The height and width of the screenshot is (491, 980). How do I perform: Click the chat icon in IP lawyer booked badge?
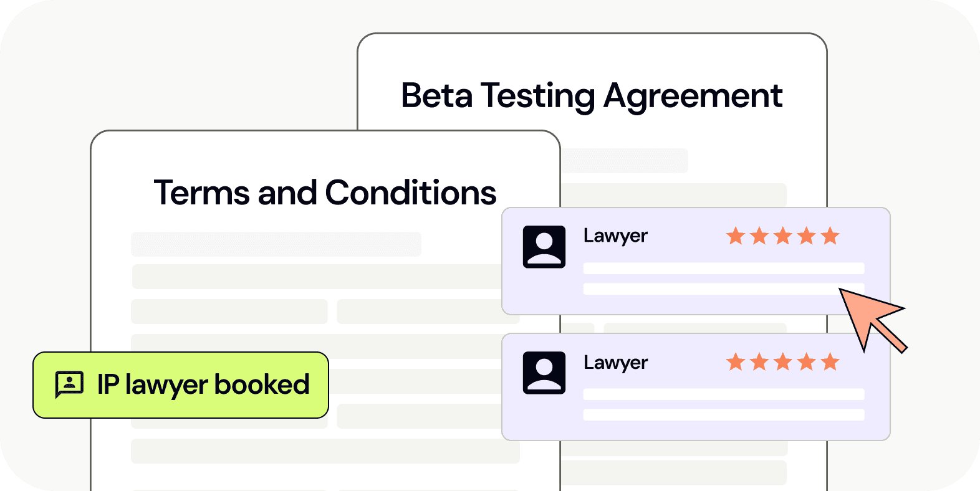[69, 384]
